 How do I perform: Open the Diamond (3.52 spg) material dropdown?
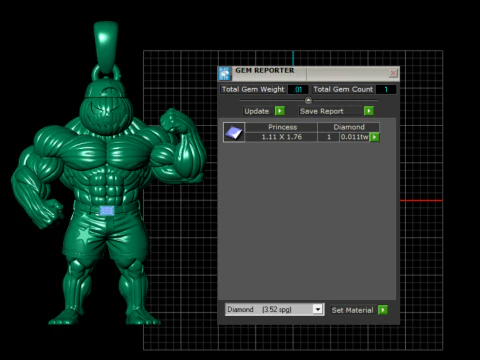(274, 309)
